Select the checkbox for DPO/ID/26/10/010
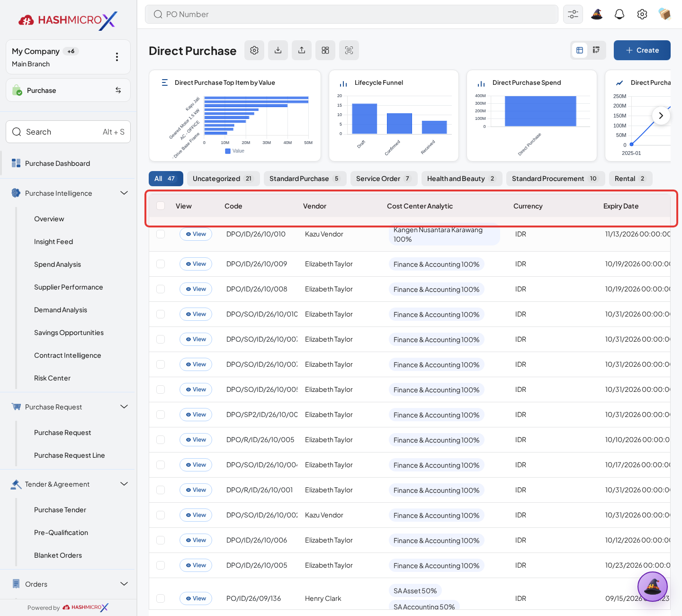 pyautogui.click(x=161, y=234)
